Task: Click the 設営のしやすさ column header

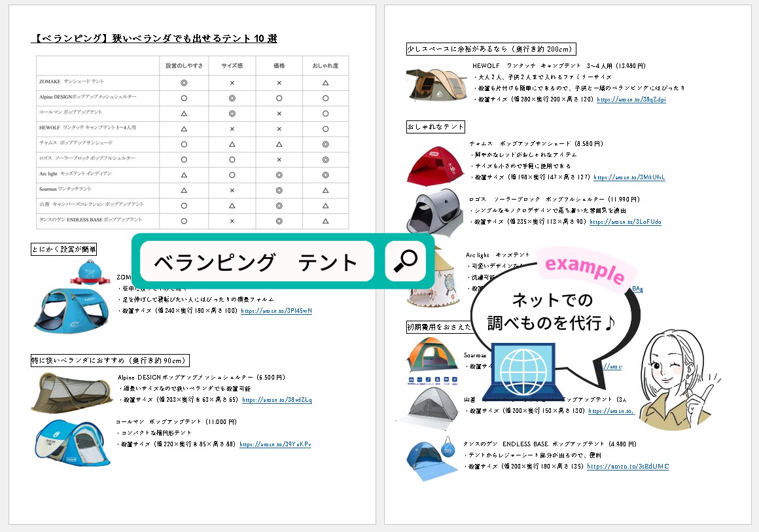Action: point(185,66)
